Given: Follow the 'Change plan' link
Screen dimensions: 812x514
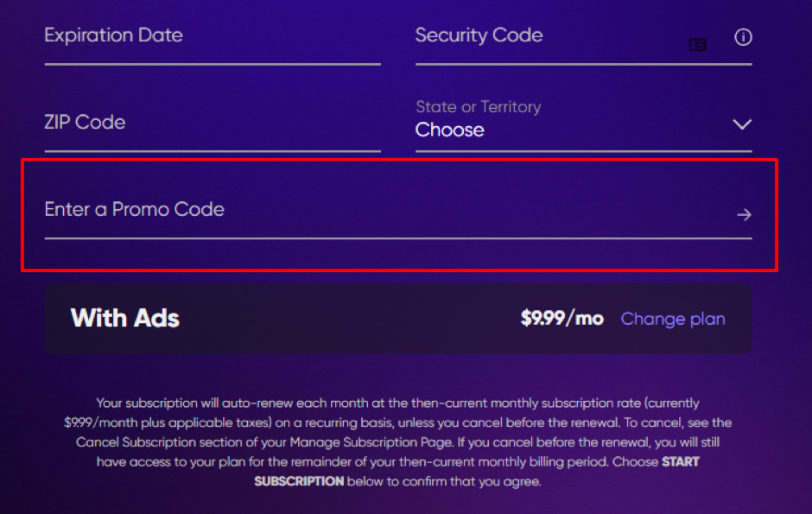Looking at the screenshot, I should pos(673,319).
